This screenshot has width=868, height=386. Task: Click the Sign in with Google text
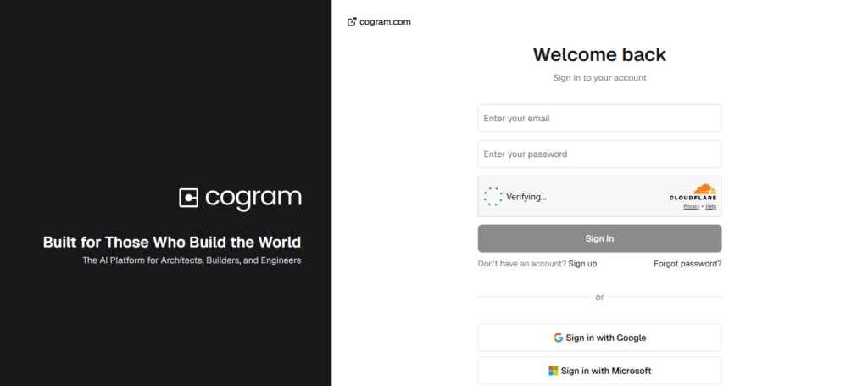tap(606, 338)
